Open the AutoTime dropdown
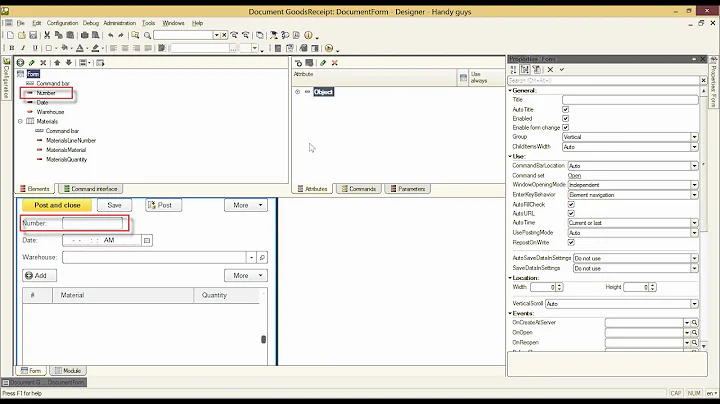 pyautogui.click(x=694, y=223)
